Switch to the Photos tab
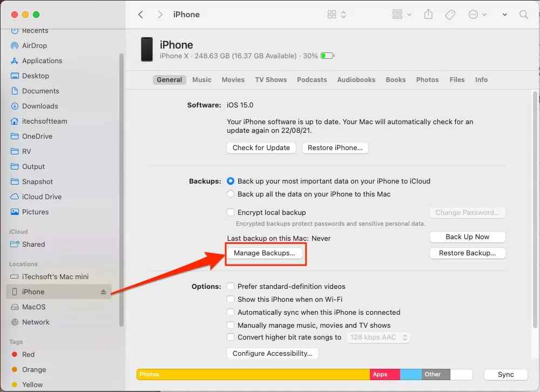This screenshot has width=540, height=392. tap(427, 80)
